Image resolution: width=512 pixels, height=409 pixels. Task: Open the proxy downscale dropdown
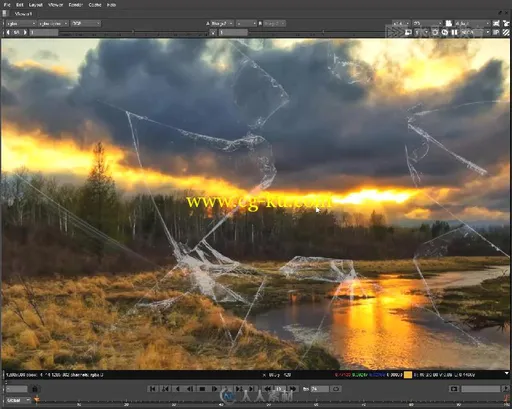421,32
